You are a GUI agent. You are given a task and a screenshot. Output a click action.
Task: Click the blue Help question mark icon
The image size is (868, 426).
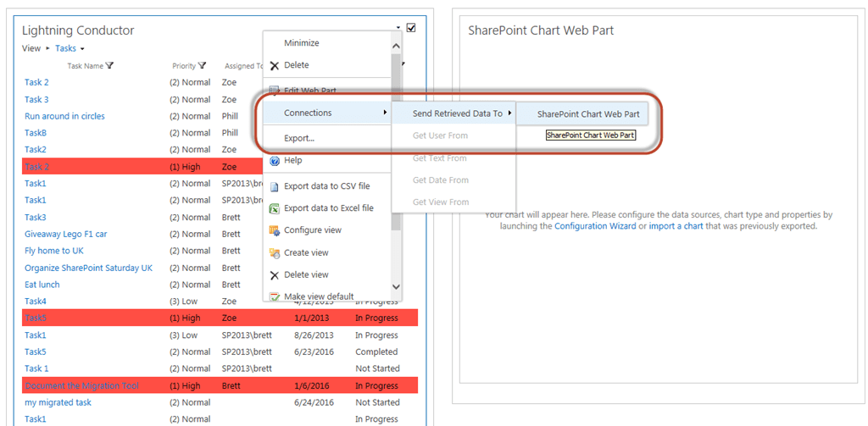click(x=274, y=160)
